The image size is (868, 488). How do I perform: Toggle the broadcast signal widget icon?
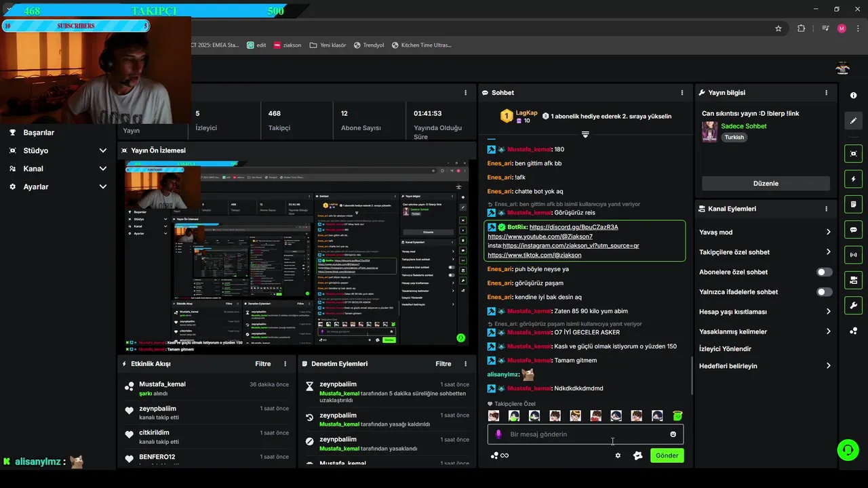click(853, 255)
